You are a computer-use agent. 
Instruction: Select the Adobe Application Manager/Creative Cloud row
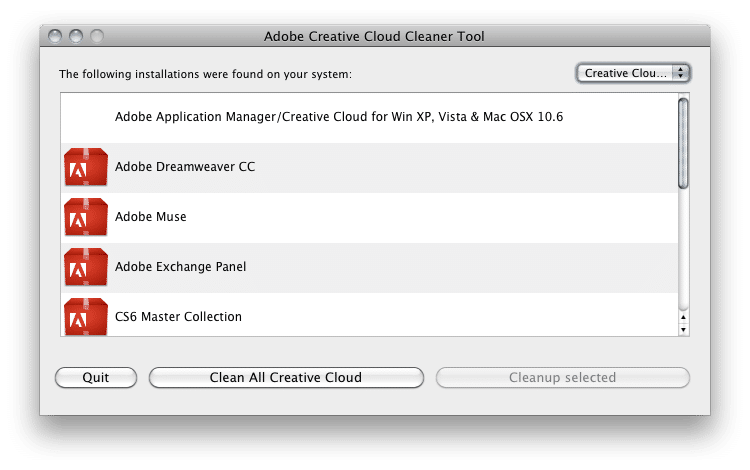(x=369, y=118)
